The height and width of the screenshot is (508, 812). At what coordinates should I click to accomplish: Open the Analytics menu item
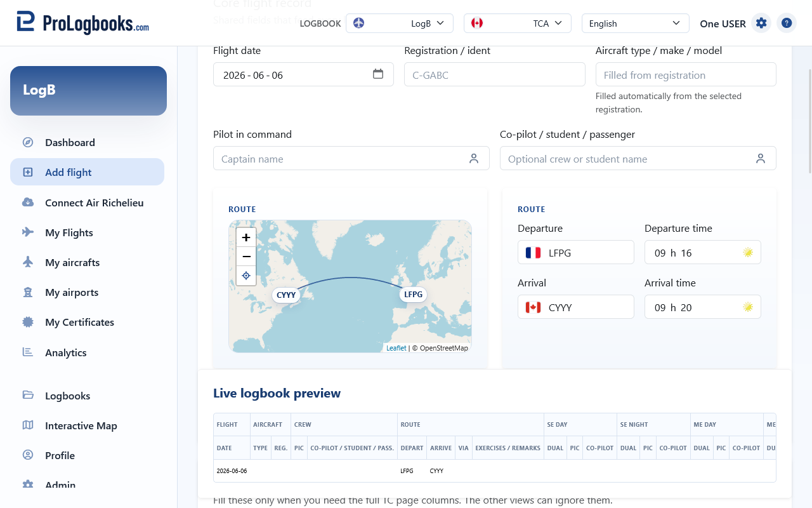pos(87,352)
